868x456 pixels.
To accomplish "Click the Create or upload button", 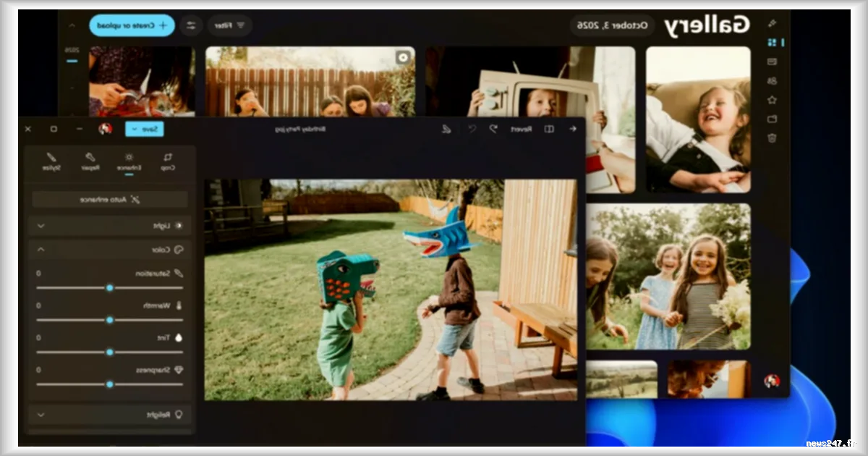I will (x=132, y=25).
